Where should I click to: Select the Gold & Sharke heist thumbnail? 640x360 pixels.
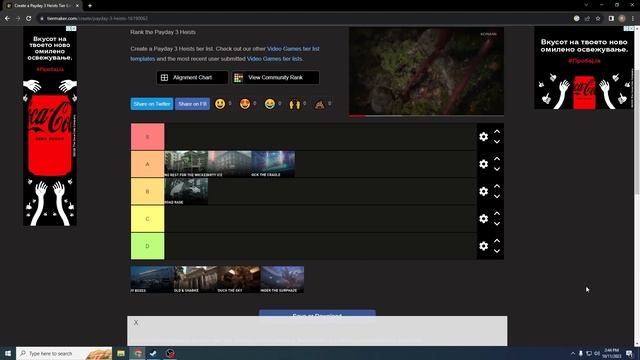196,280
